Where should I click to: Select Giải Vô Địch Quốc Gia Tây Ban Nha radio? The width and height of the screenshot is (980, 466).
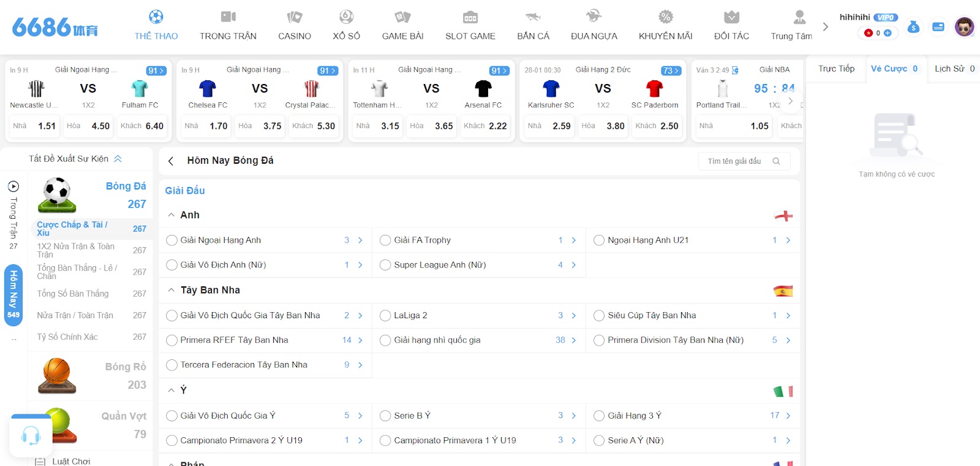coord(171,316)
